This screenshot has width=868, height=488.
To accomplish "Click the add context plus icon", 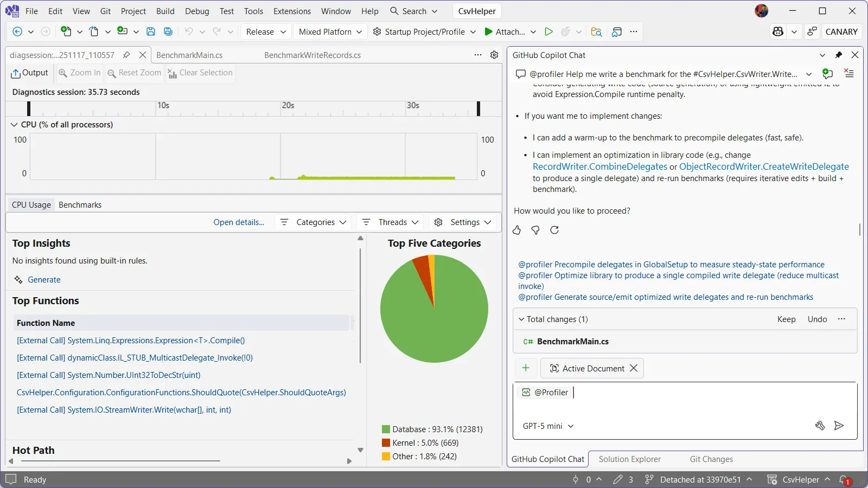I will [x=526, y=368].
